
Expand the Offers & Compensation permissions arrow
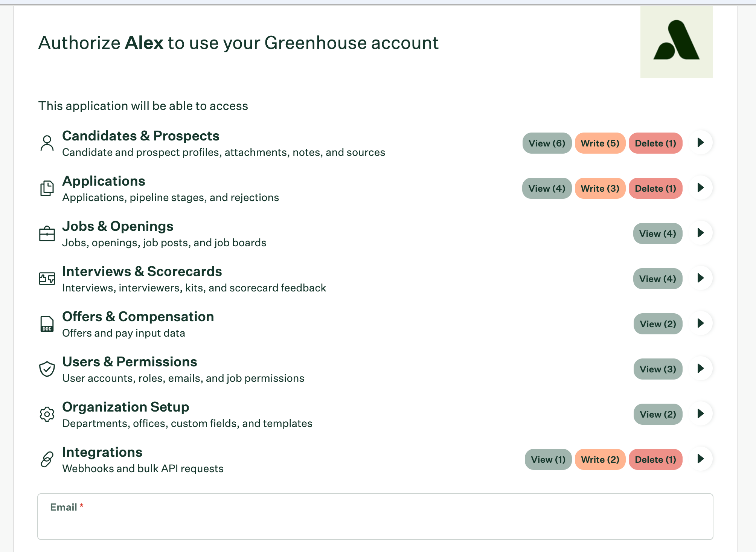point(701,323)
